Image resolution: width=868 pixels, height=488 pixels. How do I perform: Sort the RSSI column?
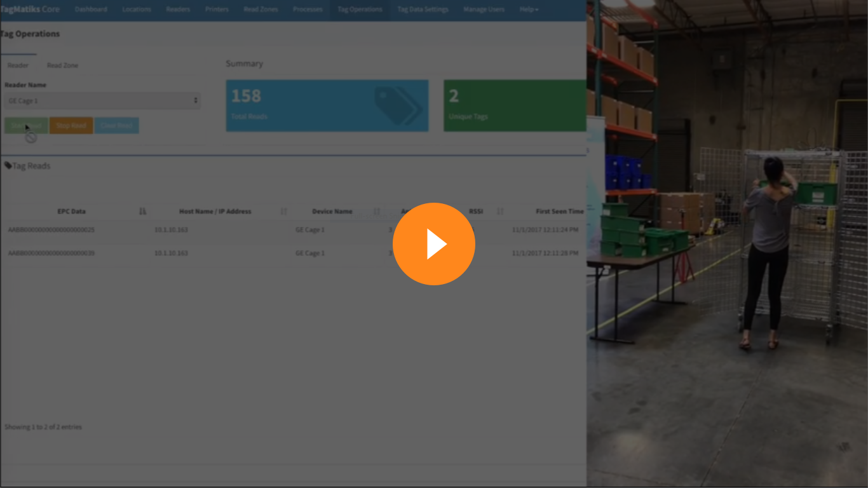(x=499, y=211)
